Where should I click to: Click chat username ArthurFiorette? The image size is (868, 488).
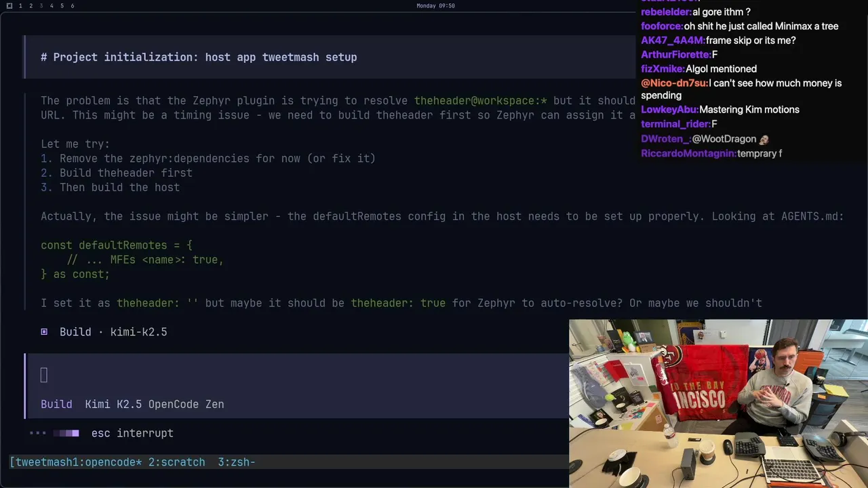pyautogui.click(x=677, y=55)
